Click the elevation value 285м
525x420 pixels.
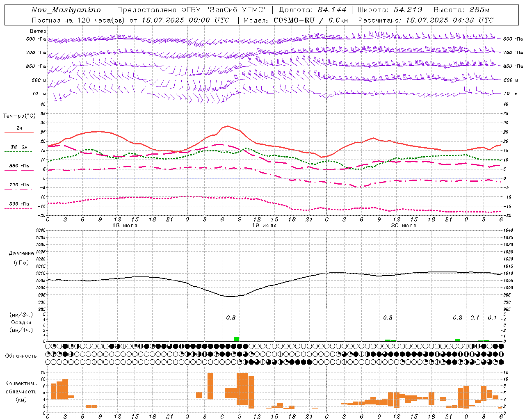pyautogui.click(x=479, y=10)
